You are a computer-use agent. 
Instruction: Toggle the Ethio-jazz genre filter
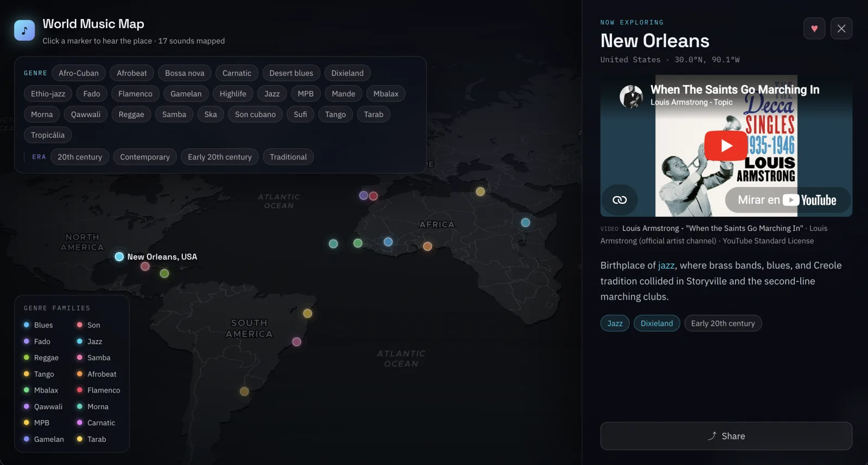click(48, 94)
